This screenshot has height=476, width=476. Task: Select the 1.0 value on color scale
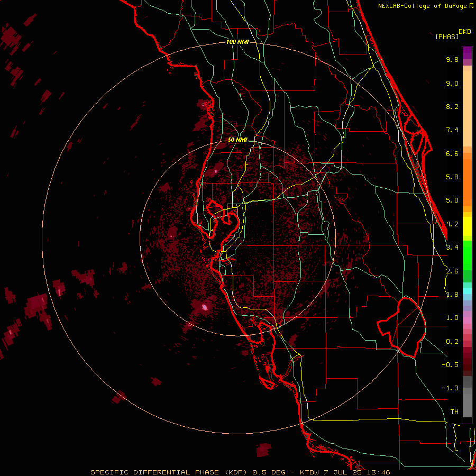pos(452,318)
